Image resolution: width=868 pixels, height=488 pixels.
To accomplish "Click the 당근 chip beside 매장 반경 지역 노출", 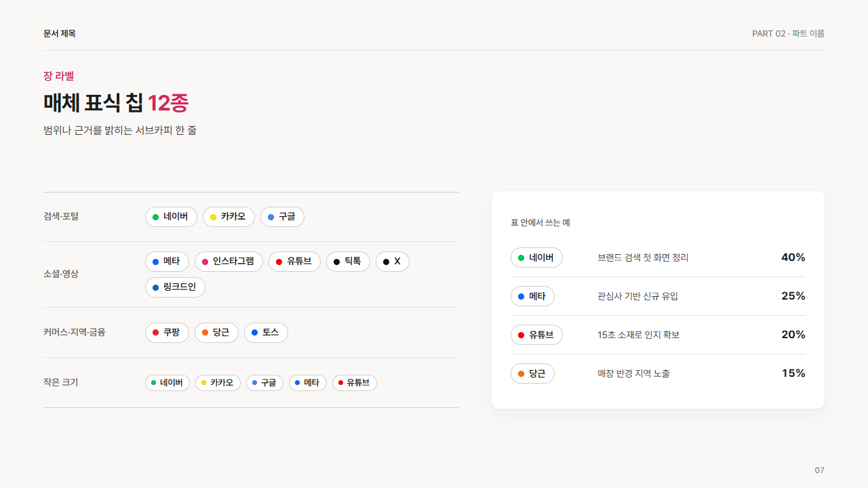I will point(532,373).
